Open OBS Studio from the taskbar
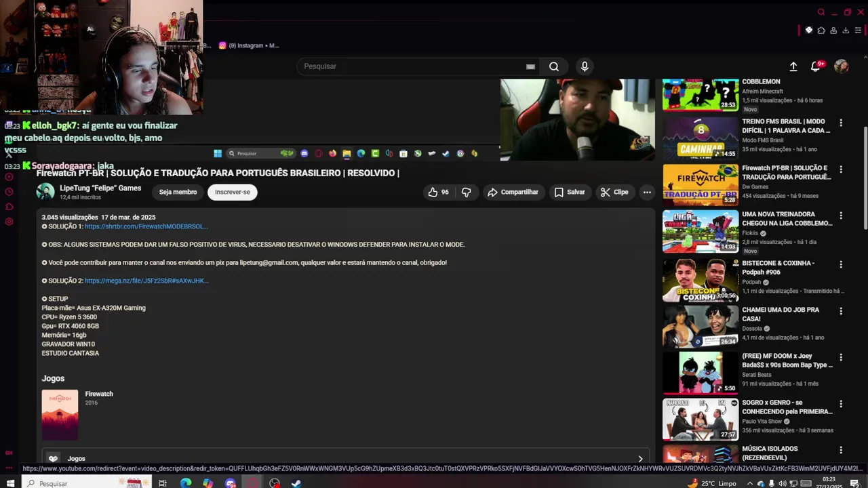Screen dimensions: 868x488 click(275, 483)
